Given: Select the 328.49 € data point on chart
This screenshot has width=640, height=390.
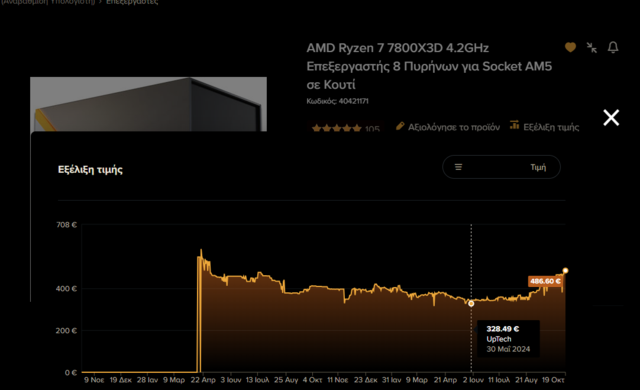Looking at the screenshot, I should pos(471,304).
